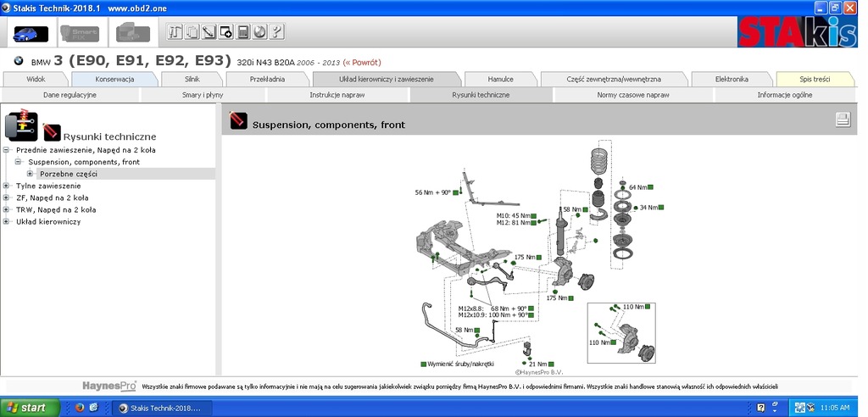
Task: Select ZF, Napęd na 2 koła item
Action: pos(53,197)
